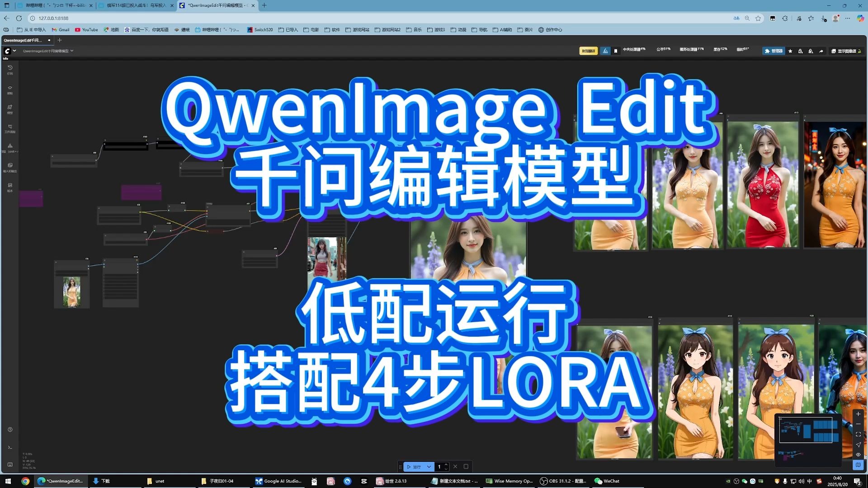This screenshot has height=488, width=868.
Task: Click the star favorites icon
Action: pyautogui.click(x=790, y=51)
